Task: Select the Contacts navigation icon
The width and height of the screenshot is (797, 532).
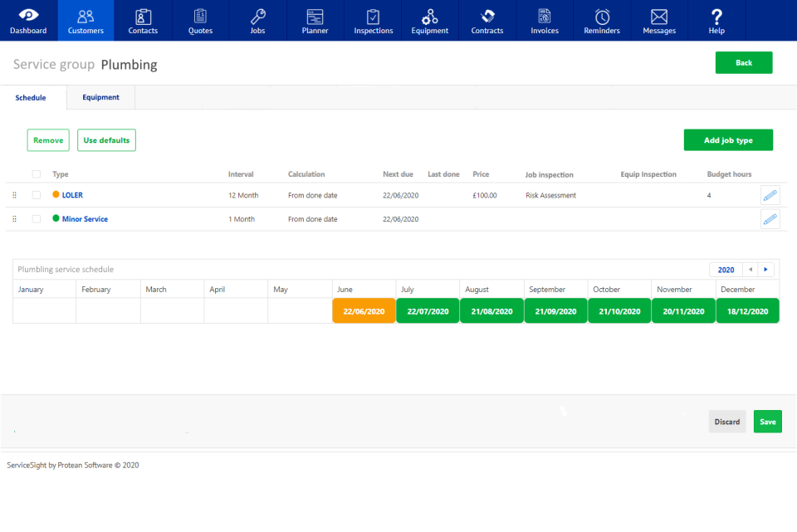Action: coord(142,20)
